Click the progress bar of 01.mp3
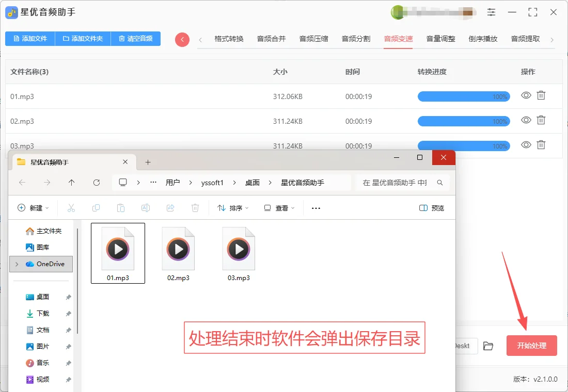Viewport: 568px width, 392px height. (463, 95)
